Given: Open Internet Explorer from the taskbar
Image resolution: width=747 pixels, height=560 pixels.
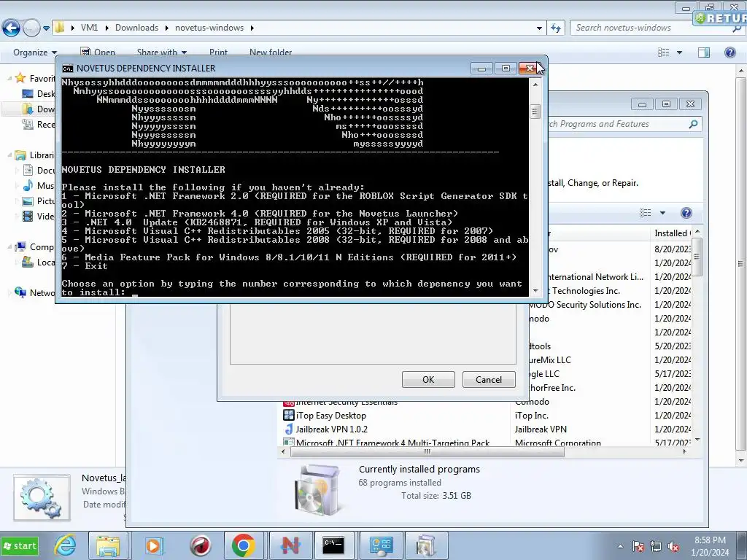Looking at the screenshot, I should click(x=65, y=545).
